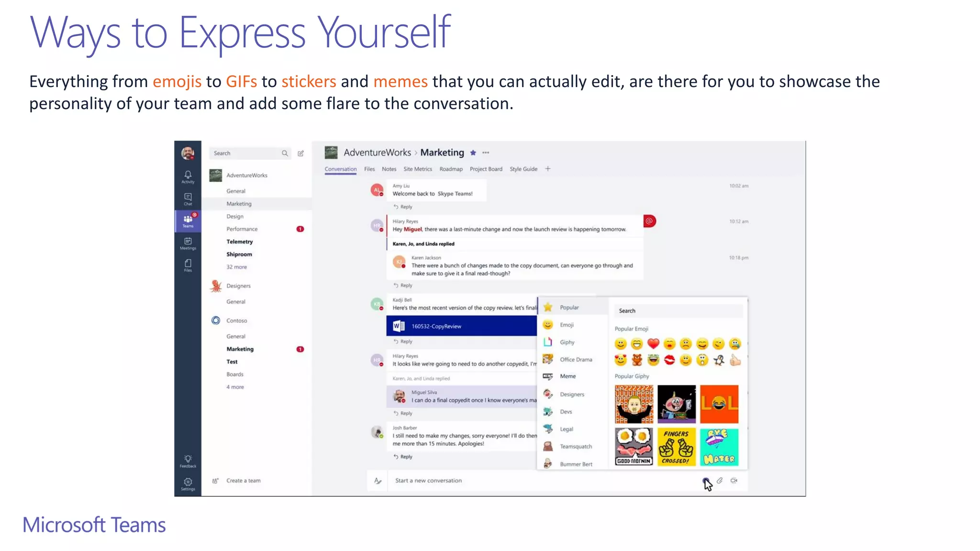This screenshot has width=980, height=551.
Task: Open the Project Board tab
Action: (486, 169)
